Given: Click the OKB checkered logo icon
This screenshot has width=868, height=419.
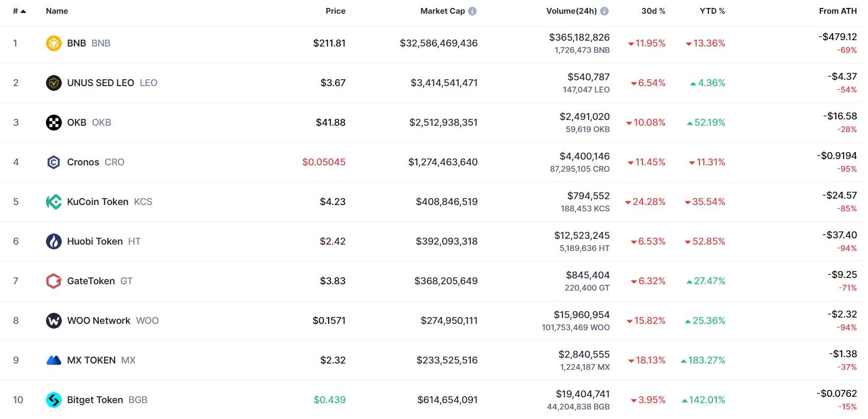Looking at the screenshot, I should click(53, 123).
